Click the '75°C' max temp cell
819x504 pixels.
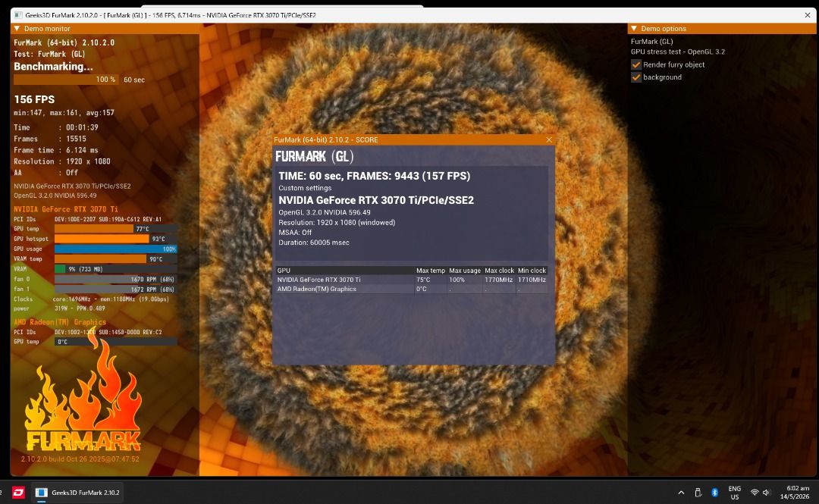[x=423, y=280]
